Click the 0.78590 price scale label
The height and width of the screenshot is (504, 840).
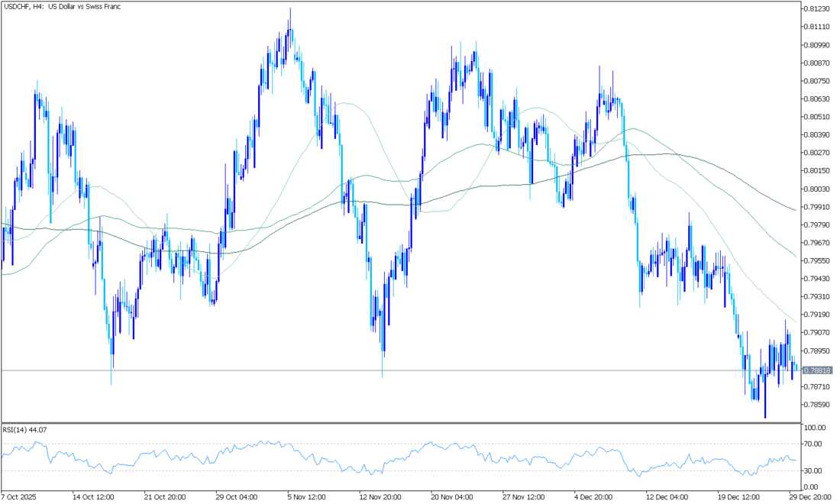(x=816, y=404)
